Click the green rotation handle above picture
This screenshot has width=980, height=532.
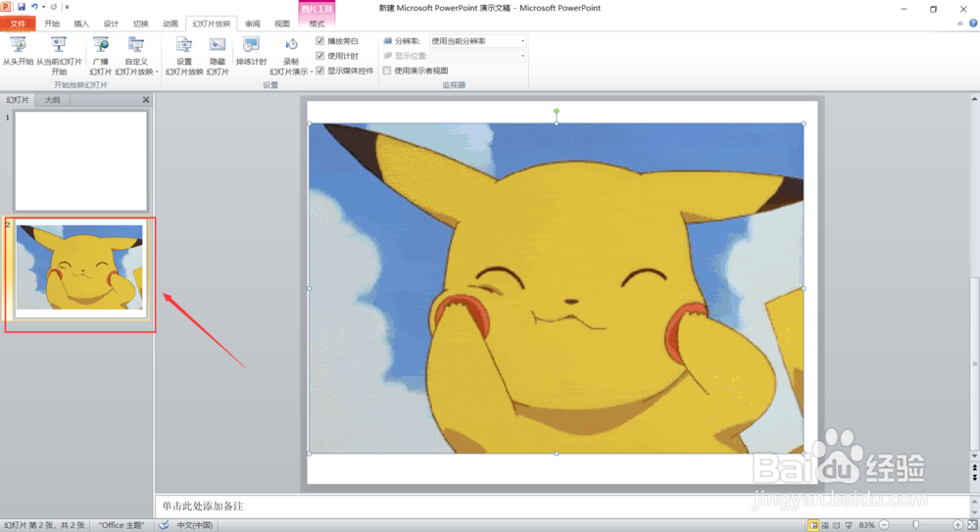557,112
